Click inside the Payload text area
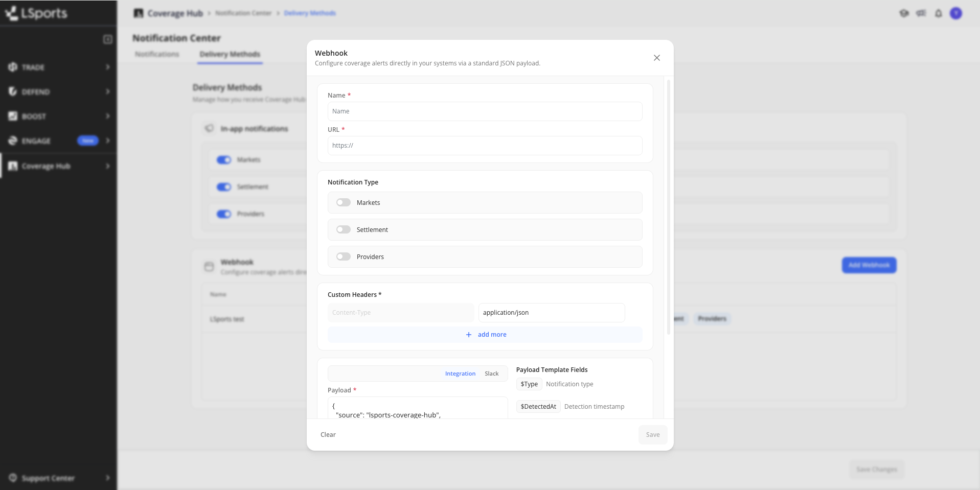The height and width of the screenshot is (490, 980). (x=418, y=408)
